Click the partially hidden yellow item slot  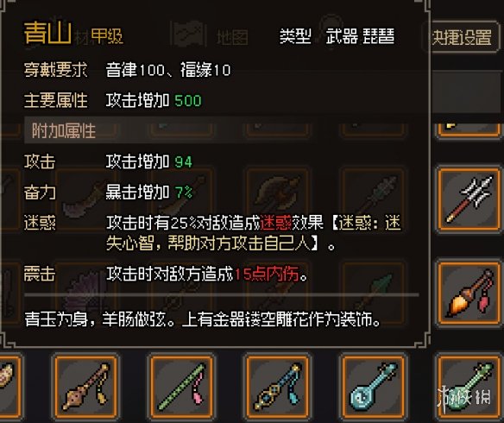tap(469, 130)
